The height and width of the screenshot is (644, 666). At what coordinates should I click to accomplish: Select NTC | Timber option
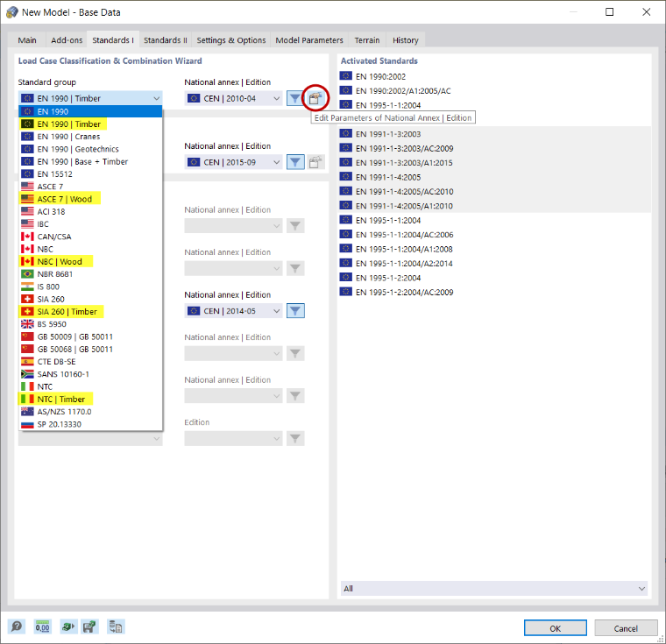click(90, 400)
